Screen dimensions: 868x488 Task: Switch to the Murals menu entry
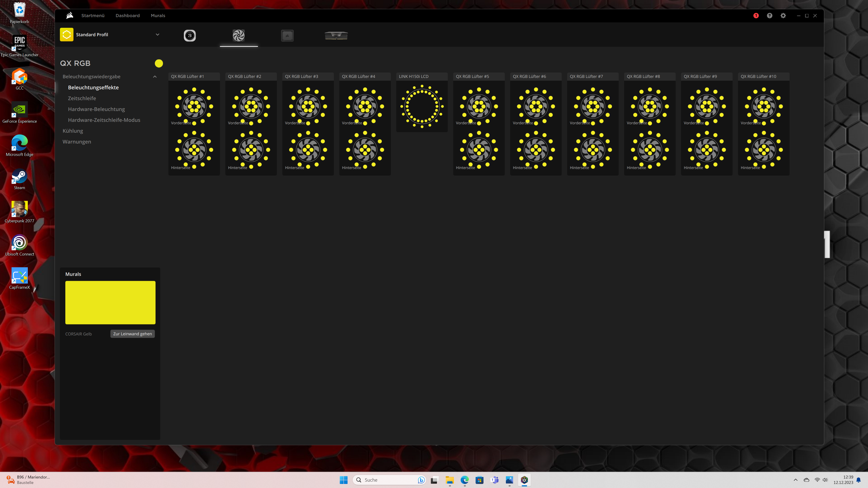coord(157,16)
